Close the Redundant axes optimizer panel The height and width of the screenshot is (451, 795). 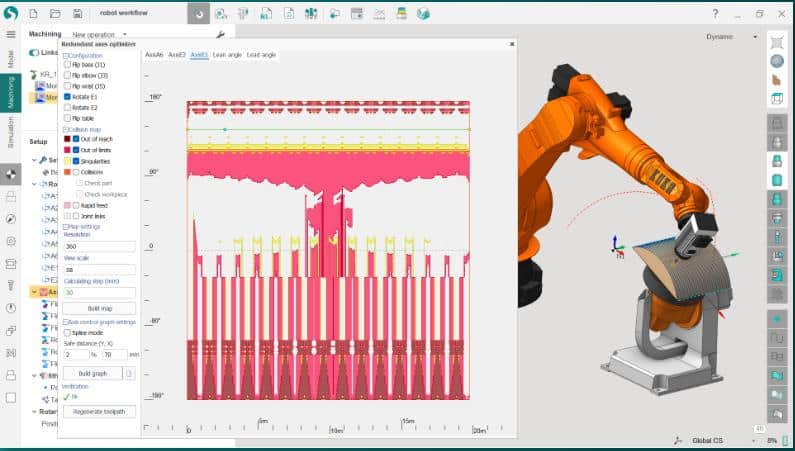pos(512,44)
